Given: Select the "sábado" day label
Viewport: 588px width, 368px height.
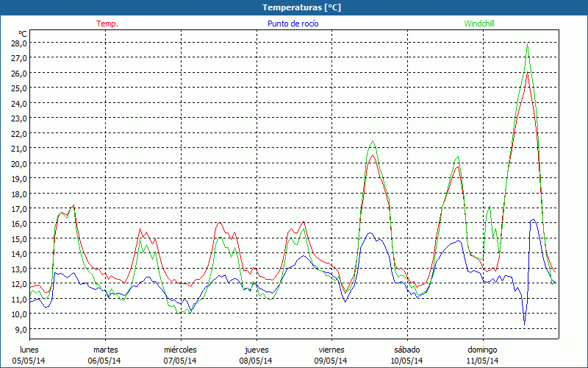Looking at the screenshot, I should pos(406,350).
